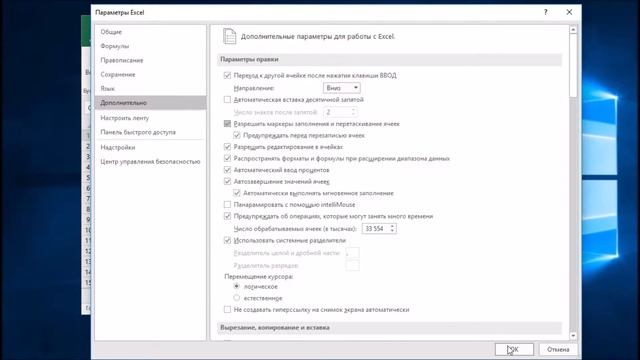Toggle Переход к другой ячейке после ВВОД
Screen dimensions: 640x360
pos(227,76)
